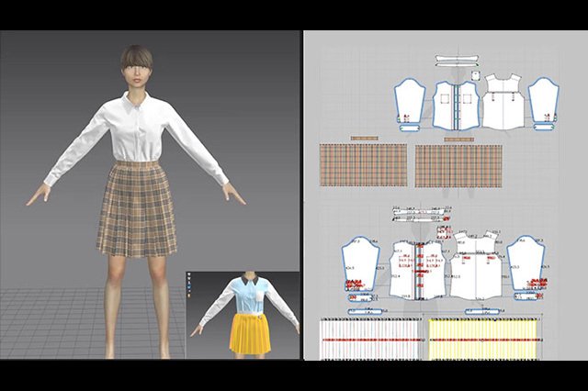Select the right plaid waistband strip
The image size is (588, 391).
click(458, 140)
